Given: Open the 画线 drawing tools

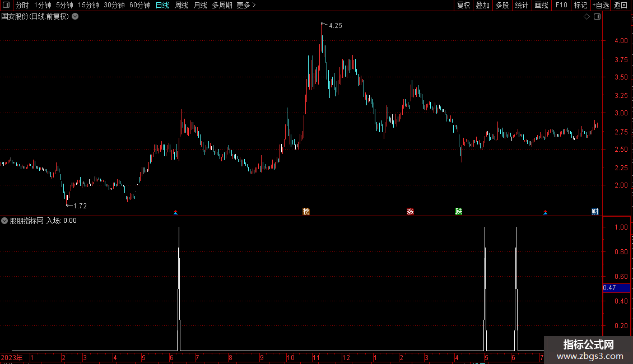Looking at the screenshot, I should click(541, 5).
